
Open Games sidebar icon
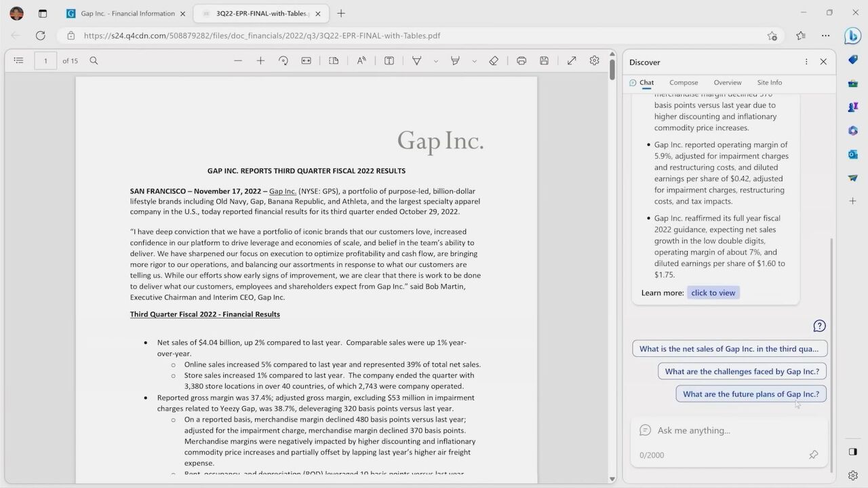[x=853, y=107]
